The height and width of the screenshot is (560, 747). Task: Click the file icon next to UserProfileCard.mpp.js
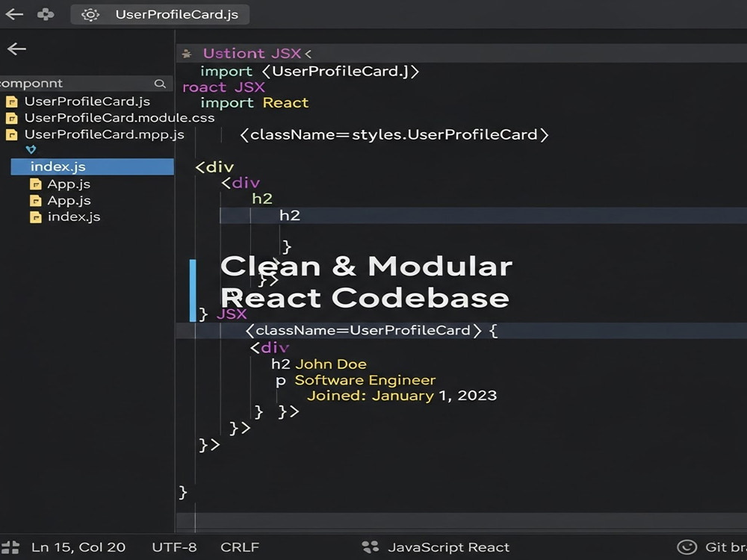[11, 134]
